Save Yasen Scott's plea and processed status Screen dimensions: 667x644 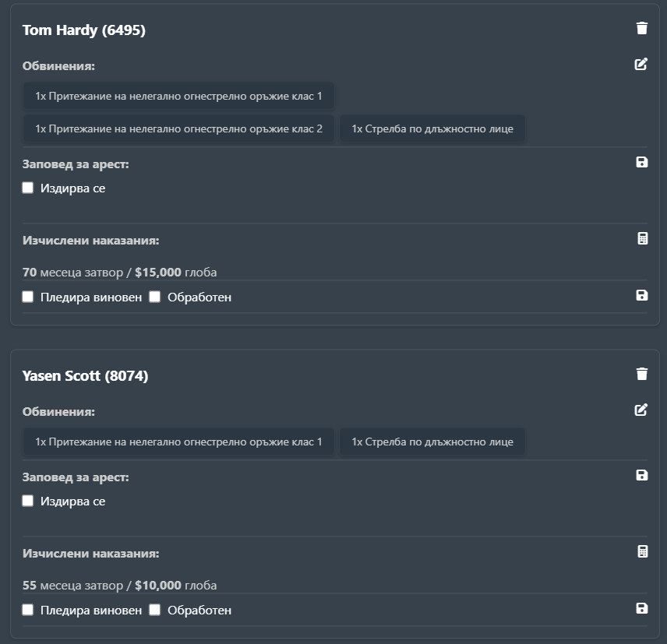[x=642, y=608]
